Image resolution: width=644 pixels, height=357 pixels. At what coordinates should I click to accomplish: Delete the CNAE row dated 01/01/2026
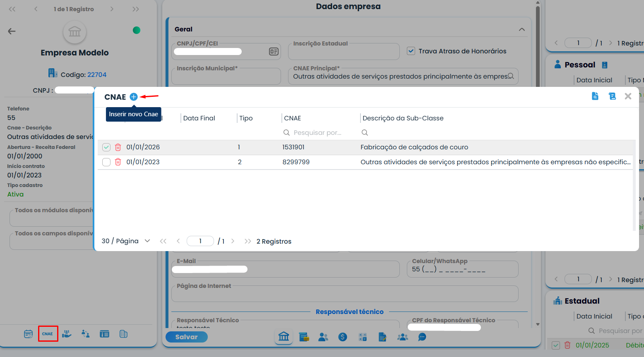click(118, 147)
